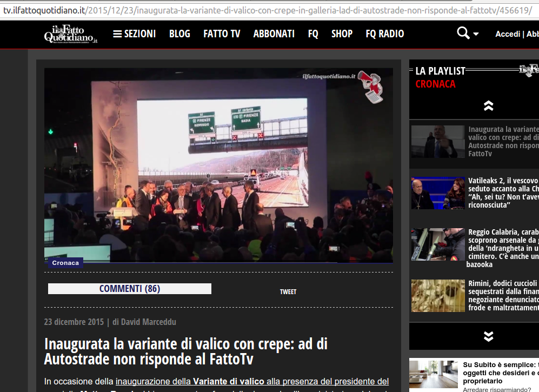
Task: Click the 'Inaugurata la variante' playlist title
Action: [x=503, y=141]
